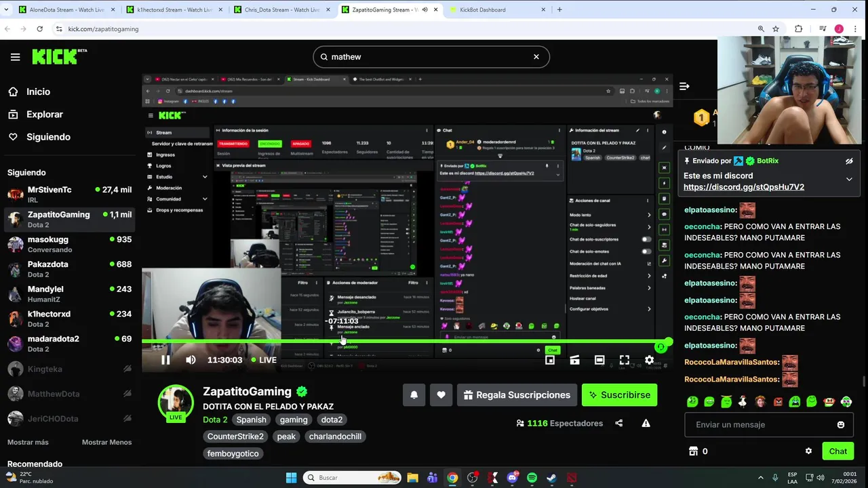Open Spotify from taskbar

[532, 478]
